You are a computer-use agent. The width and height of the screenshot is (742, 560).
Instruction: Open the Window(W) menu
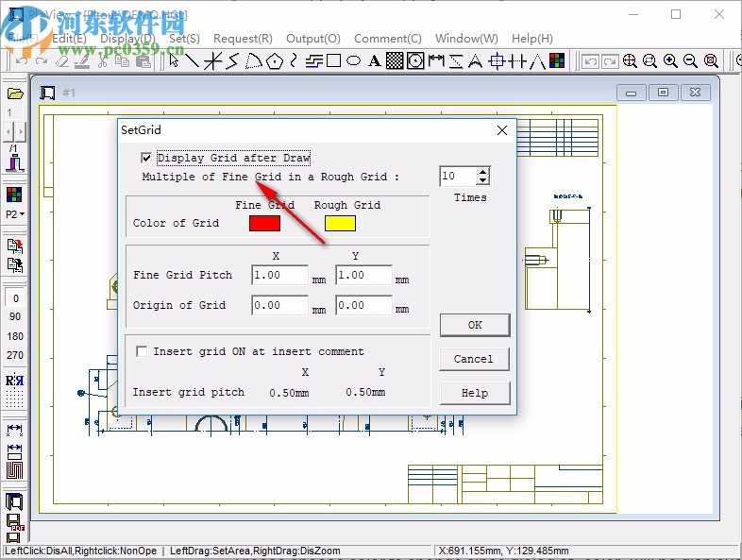pyautogui.click(x=466, y=39)
